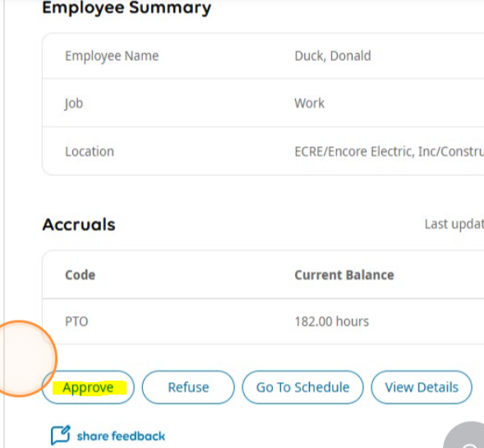This screenshot has height=448, width=484.
Task: Open View Details for the request
Action: pos(422,387)
